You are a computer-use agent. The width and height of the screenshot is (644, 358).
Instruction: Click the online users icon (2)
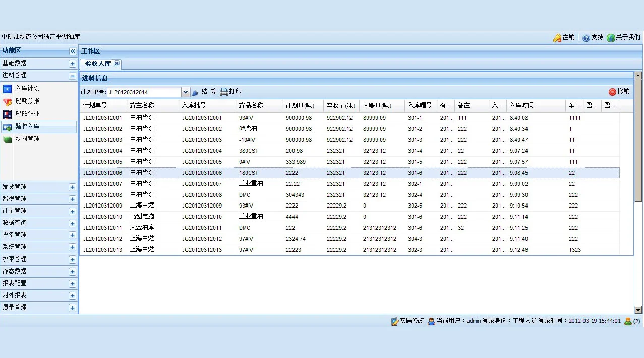tap(628, 321)
